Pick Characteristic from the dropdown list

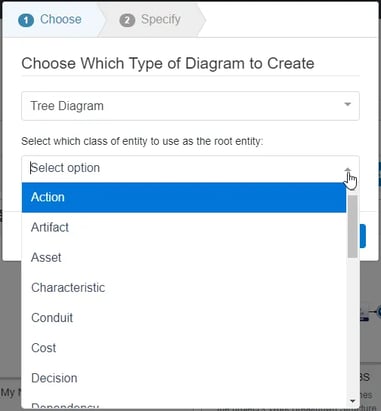[184, 288]
